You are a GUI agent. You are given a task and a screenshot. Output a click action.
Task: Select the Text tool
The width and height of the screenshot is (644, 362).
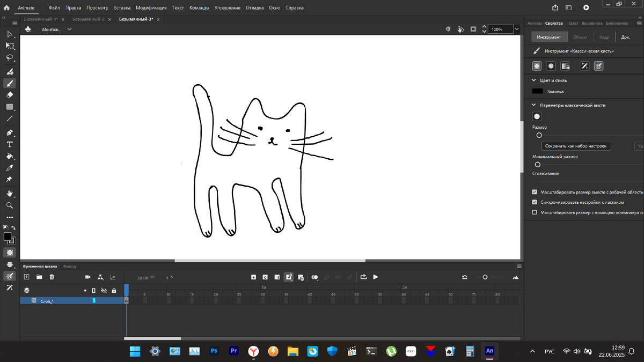(10, 145)
